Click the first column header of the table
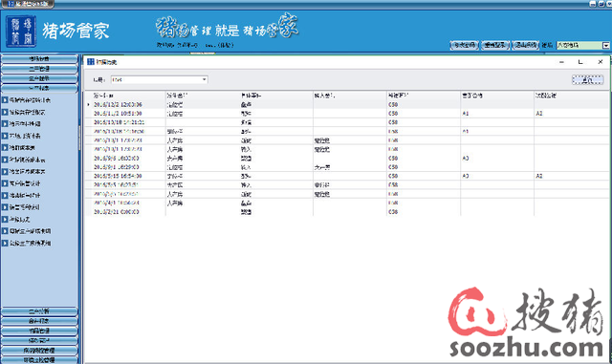612x364 pixels. tap(125, 96)
